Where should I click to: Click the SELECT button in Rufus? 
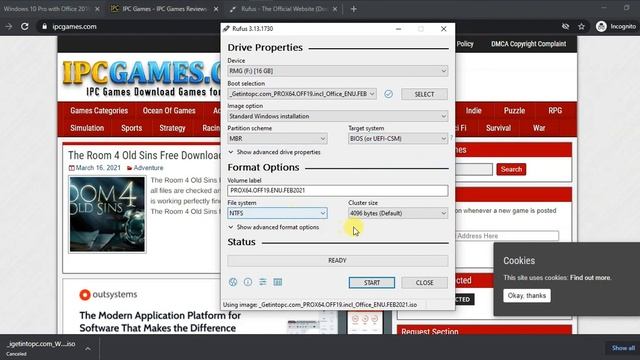(x=424, y=94)
